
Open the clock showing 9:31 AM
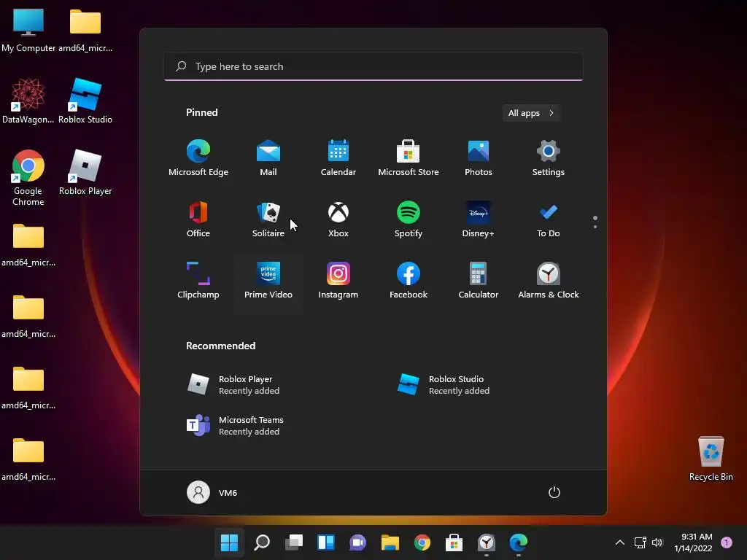pyautogui.click(x=693, y=542)
